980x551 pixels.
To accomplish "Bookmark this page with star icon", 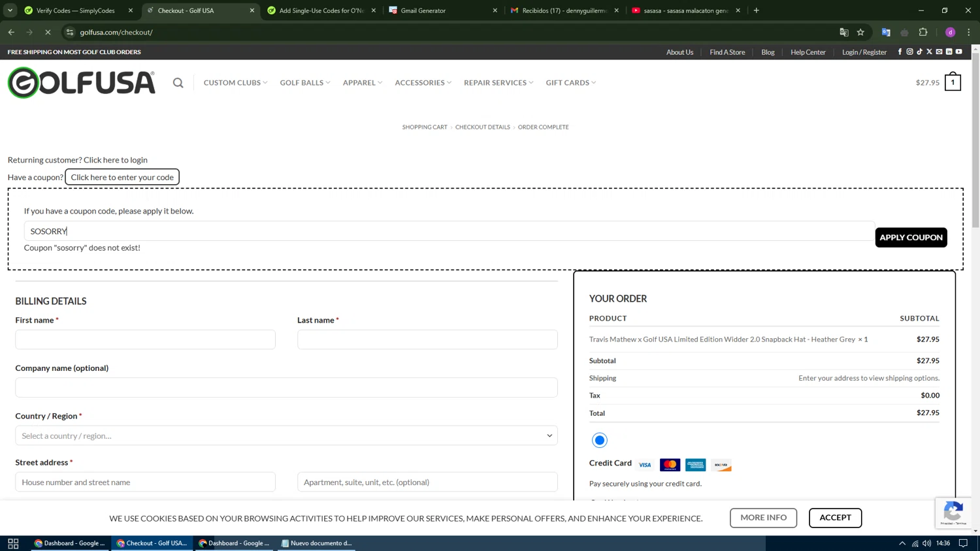I will tap(860, 32).
